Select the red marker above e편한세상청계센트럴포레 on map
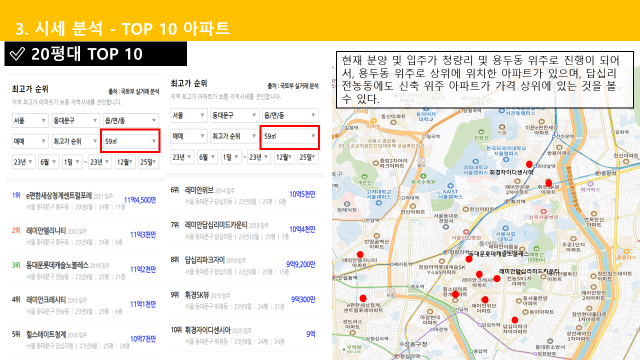The image size is (640, 360). click(363, 298)
